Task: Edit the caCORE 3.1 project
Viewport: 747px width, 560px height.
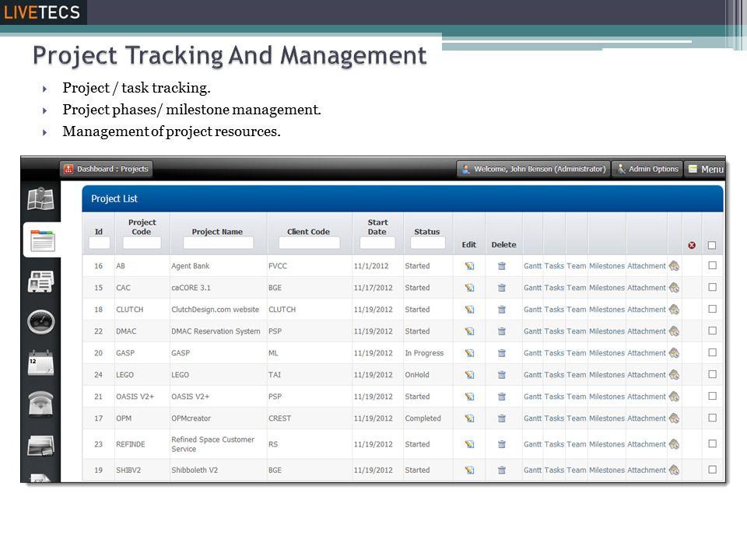Action: point(470,288)
